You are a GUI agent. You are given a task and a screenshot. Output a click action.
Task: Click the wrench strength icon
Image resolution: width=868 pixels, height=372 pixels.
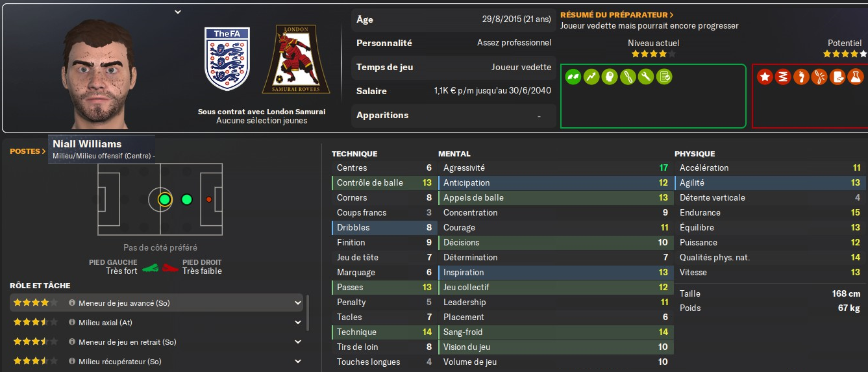[645, 77]
